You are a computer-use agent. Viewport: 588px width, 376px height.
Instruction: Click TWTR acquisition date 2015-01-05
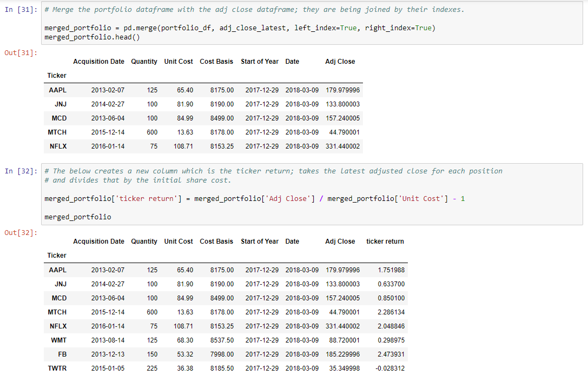point(108,368)
